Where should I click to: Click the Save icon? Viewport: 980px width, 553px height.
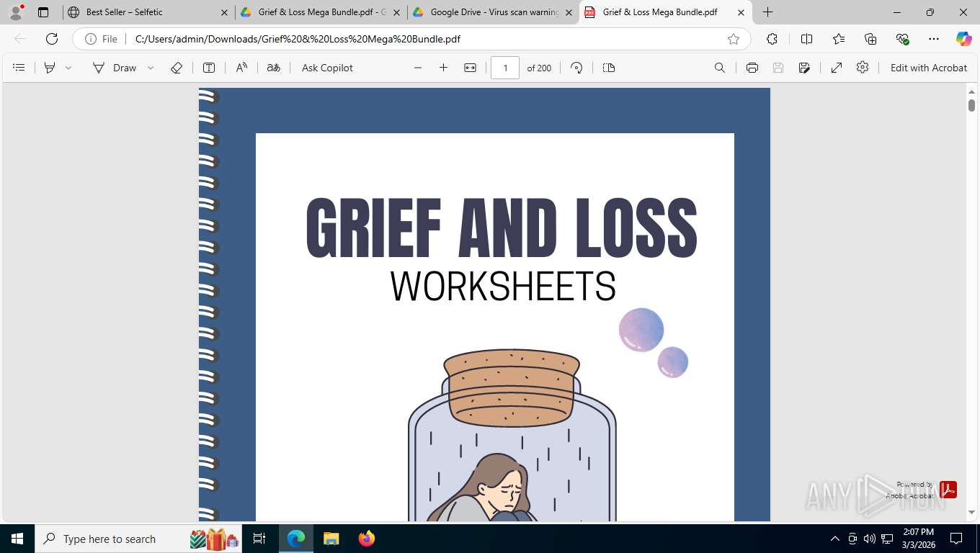(778, 68)
